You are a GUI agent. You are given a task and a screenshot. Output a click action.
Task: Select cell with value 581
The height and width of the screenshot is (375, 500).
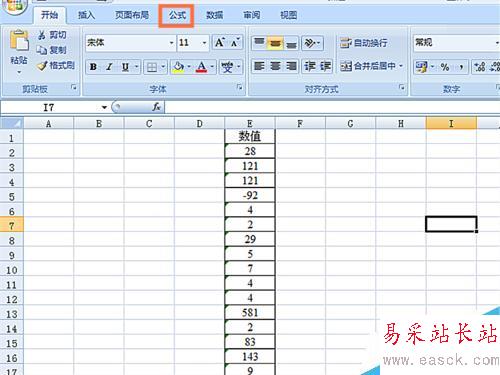[x=250, y=312]
